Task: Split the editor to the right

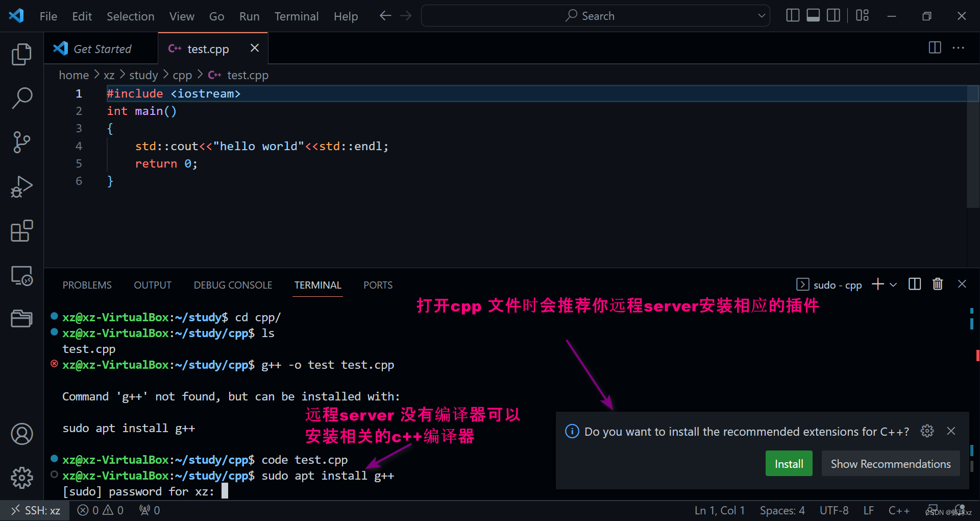Action: click(935, 48)
